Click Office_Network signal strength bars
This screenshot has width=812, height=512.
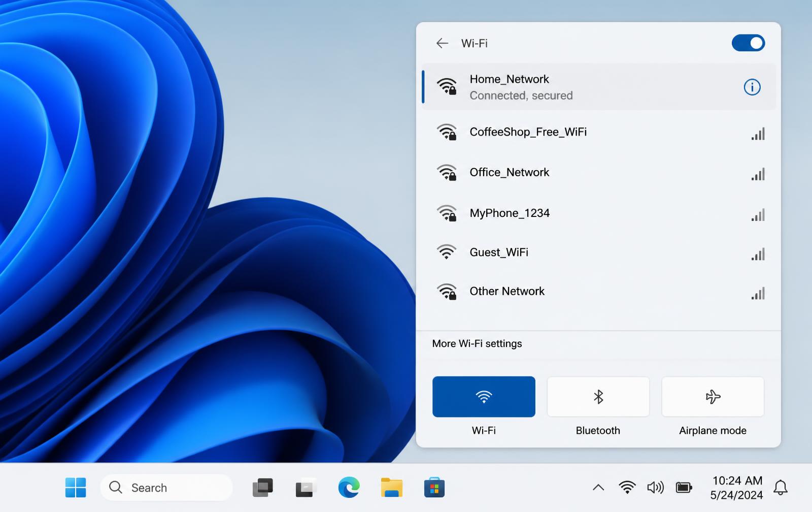click(758, 174)
